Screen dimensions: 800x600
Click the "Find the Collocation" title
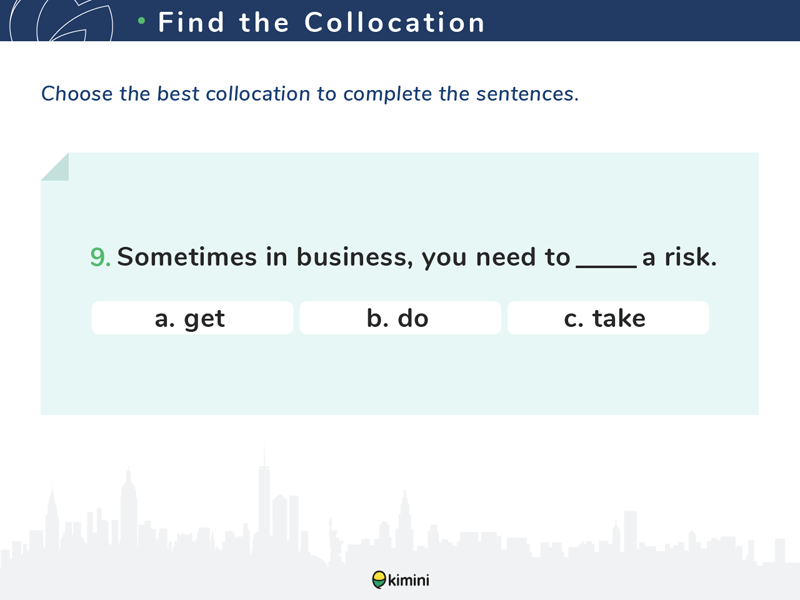[x=321, y=22]
